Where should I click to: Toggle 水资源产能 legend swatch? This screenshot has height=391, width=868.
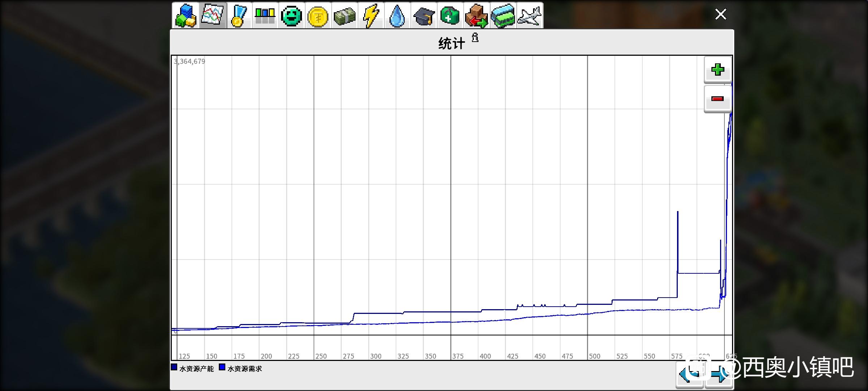174,367
